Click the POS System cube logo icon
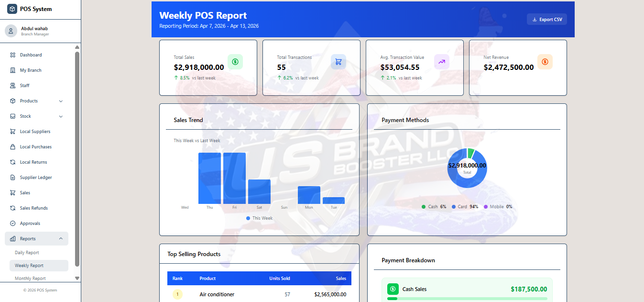644x302 pixels. coord(11,9)
